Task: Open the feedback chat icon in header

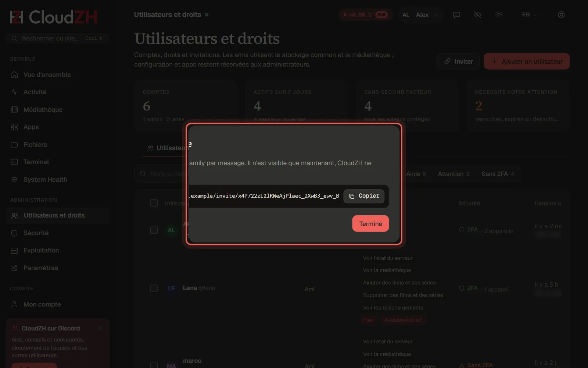Action: (x=456, y=15)
